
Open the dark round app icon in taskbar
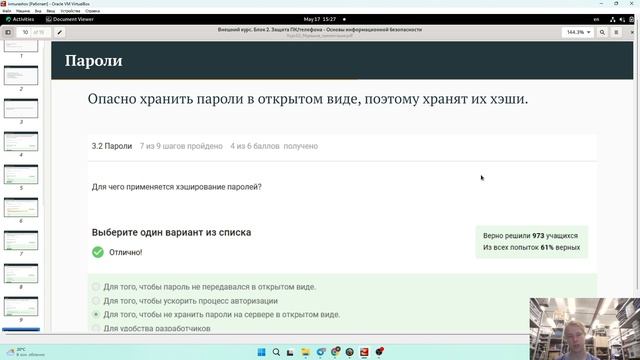pyautogui.click(x=350, y=352)
